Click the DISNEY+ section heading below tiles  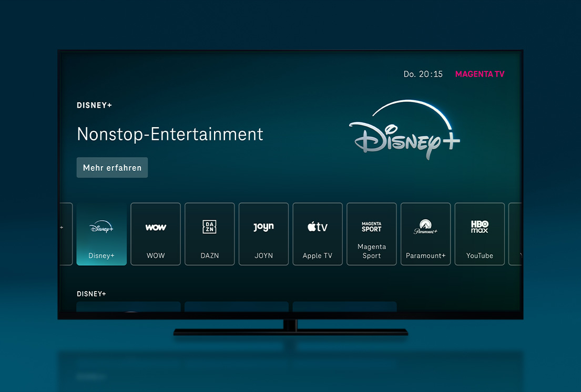91,294
